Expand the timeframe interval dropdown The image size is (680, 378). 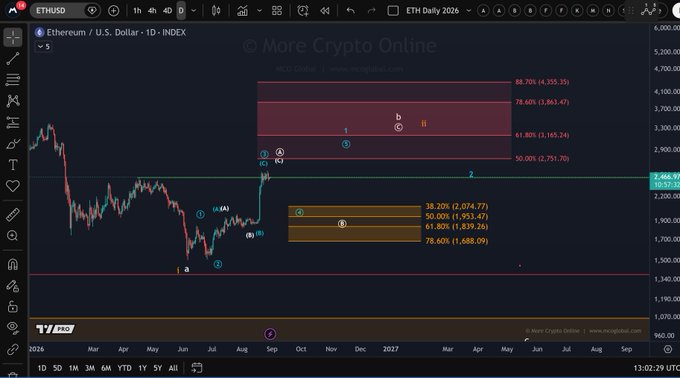pyautogui.click(x=194, y=10)
